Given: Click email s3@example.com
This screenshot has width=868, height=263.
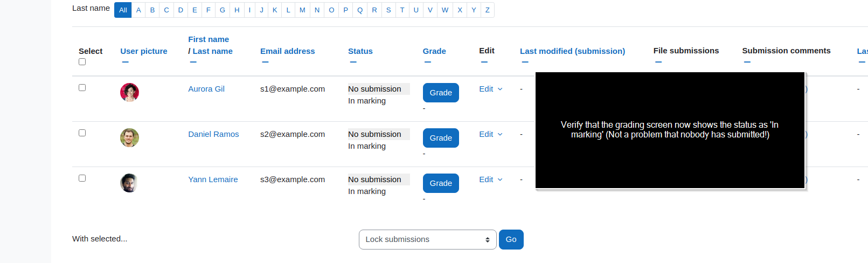Looking at the screenshot, I should (x=293, y=179).
